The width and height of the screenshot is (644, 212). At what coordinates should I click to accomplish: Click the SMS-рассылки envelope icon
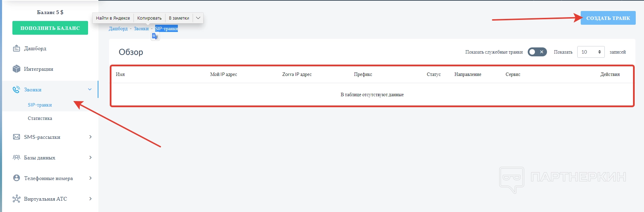click(16, 137)
